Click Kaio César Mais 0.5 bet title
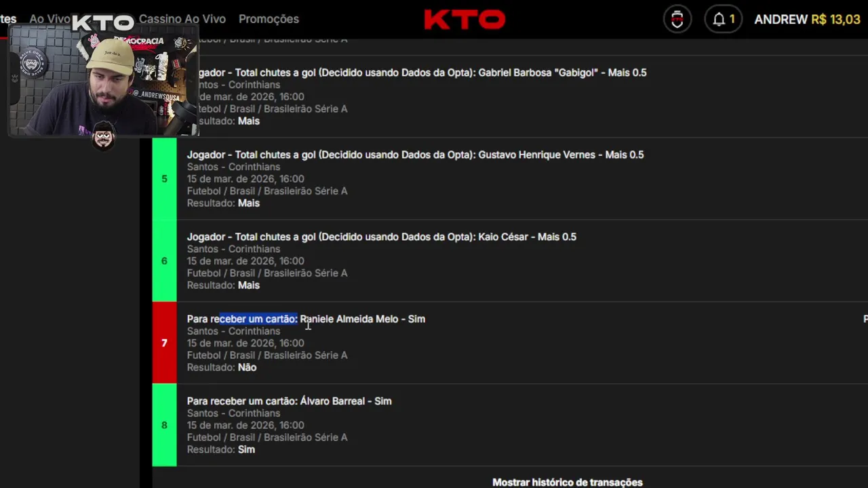 382,237
